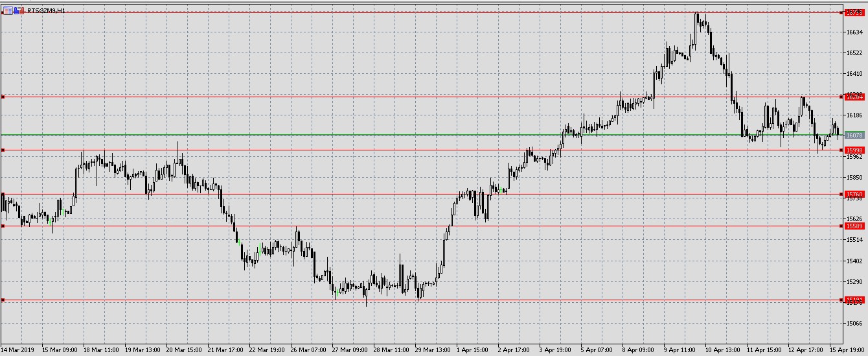Click the 15066 price scale value
The width and height of the screenshot is (868, 356).
point(854,324)
